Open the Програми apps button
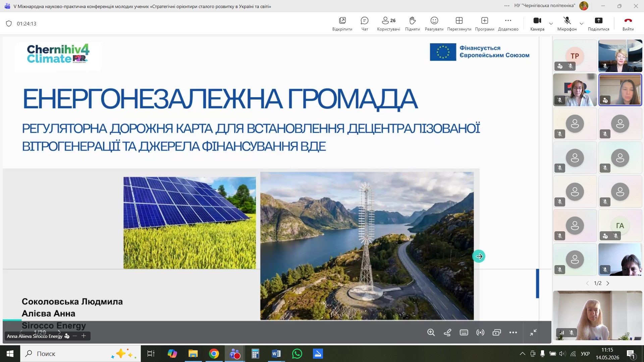Image resolution: width=644 pixels, height=362 pixels. click(x=485, y=23)
